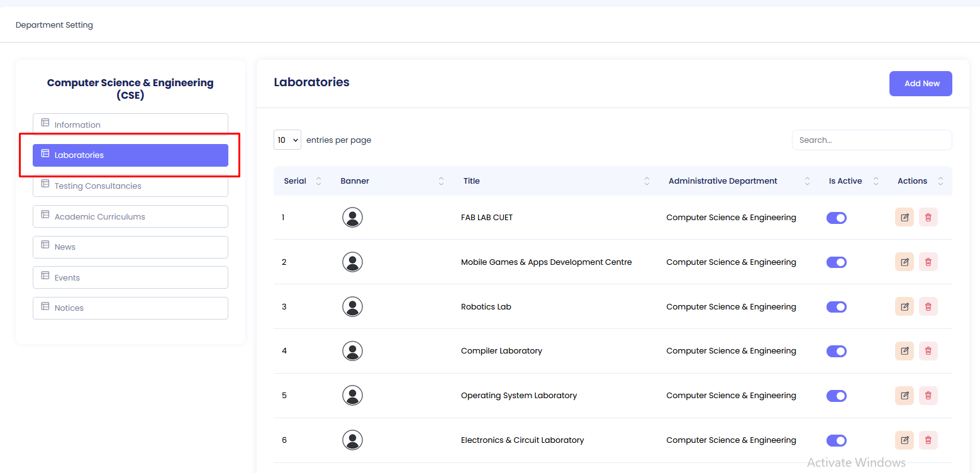980x473 pixels.
Task: Click the Add New button
Action: coord(920,84)
